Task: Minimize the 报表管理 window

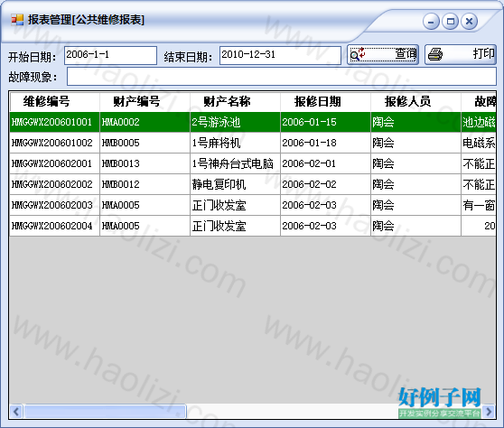Action: [431, 22]
